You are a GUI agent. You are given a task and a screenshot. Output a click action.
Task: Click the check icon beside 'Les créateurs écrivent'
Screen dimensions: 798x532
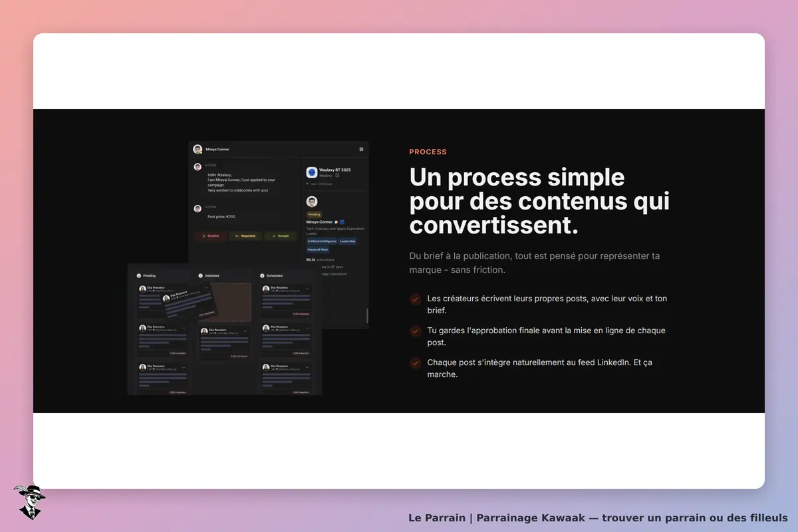point(416,299)
